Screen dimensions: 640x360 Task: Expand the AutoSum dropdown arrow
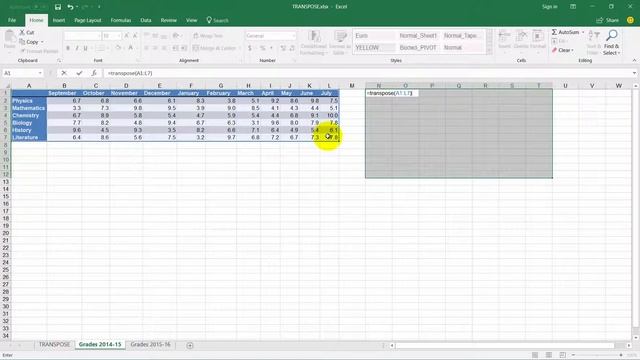(583, 32)
